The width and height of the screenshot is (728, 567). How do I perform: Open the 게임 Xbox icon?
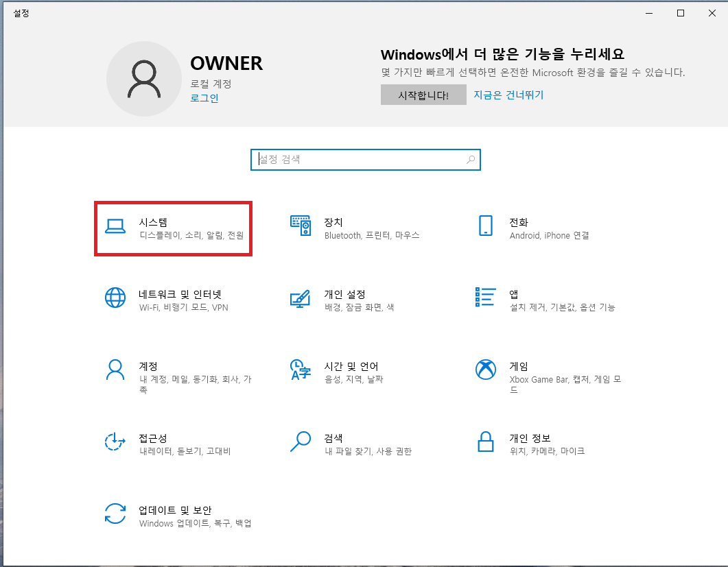[486, 370]
